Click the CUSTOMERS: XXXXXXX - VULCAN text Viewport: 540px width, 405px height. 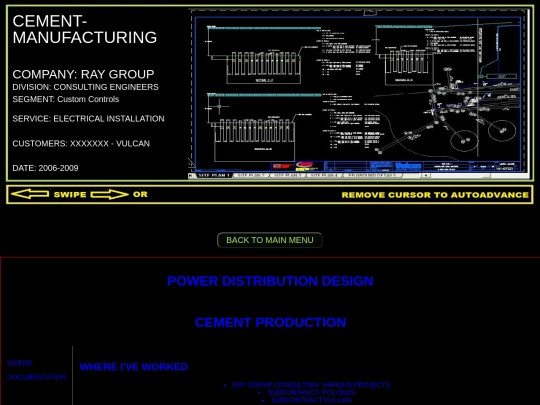click(x=81, y=143)
